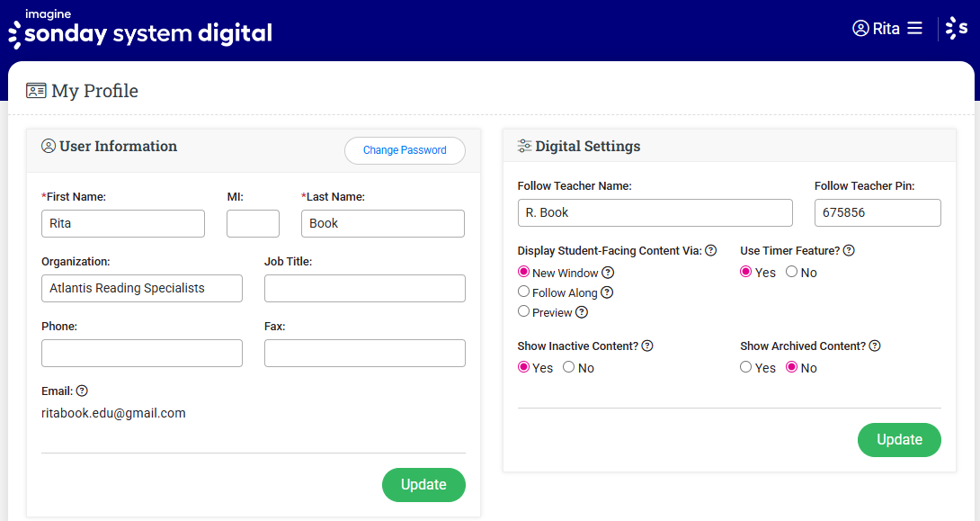Click Update in Digital Settings panel
This screenshot has height=521, width=980.
click(x=899, y=440)
